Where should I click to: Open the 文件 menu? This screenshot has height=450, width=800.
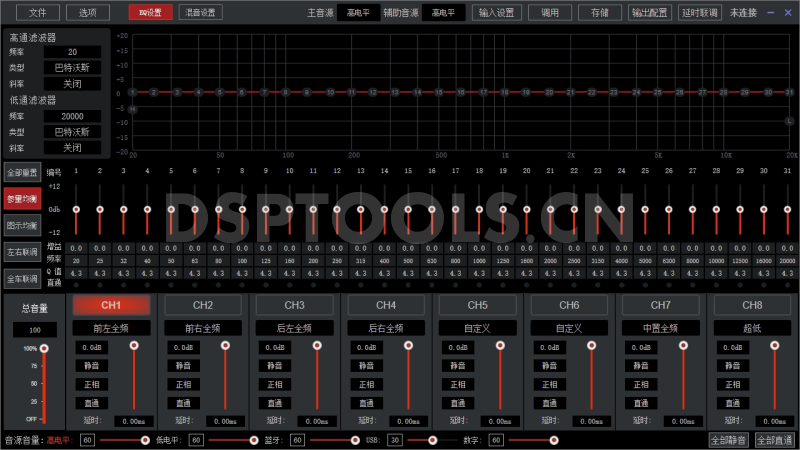[37, 13]
